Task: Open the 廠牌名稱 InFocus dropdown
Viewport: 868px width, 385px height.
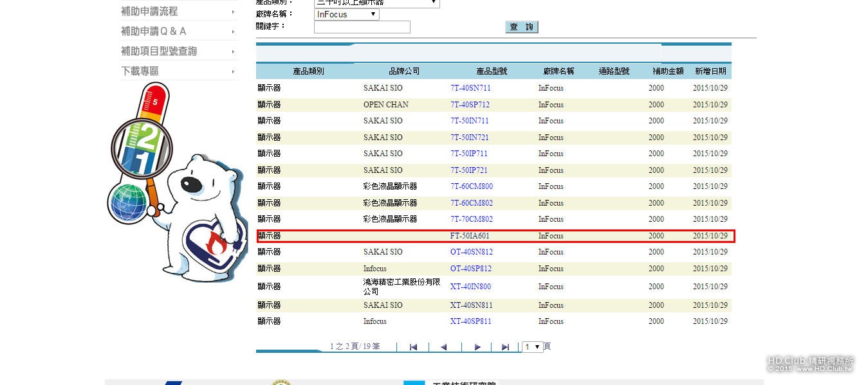Action: tap(347, 14)
